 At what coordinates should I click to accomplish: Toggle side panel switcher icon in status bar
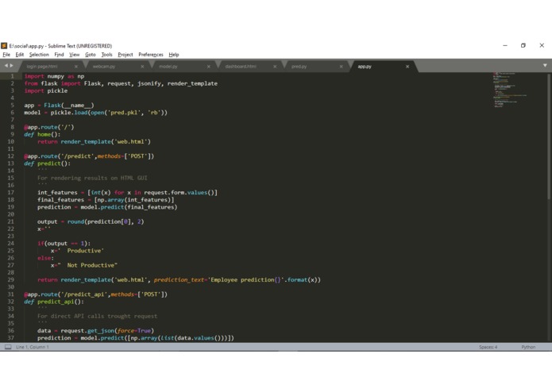[x=8, y=347]
